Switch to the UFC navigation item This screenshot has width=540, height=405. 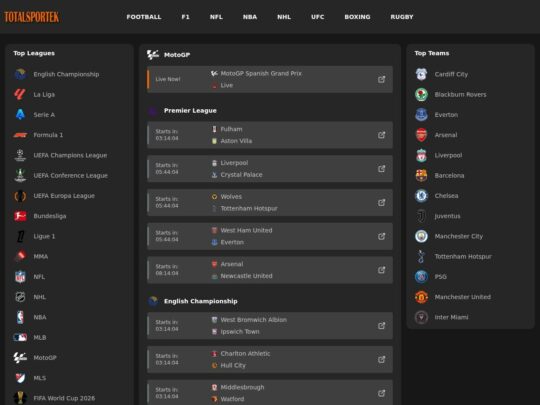click(x=318, y=17)
